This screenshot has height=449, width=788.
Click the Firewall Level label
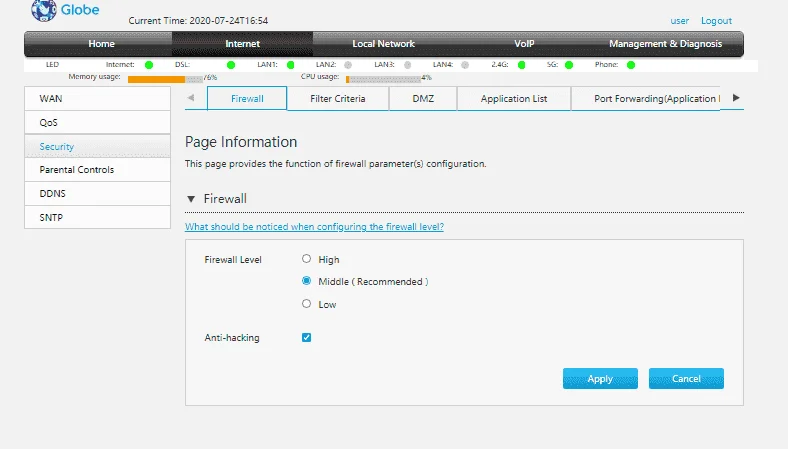(x=233, y=260)
